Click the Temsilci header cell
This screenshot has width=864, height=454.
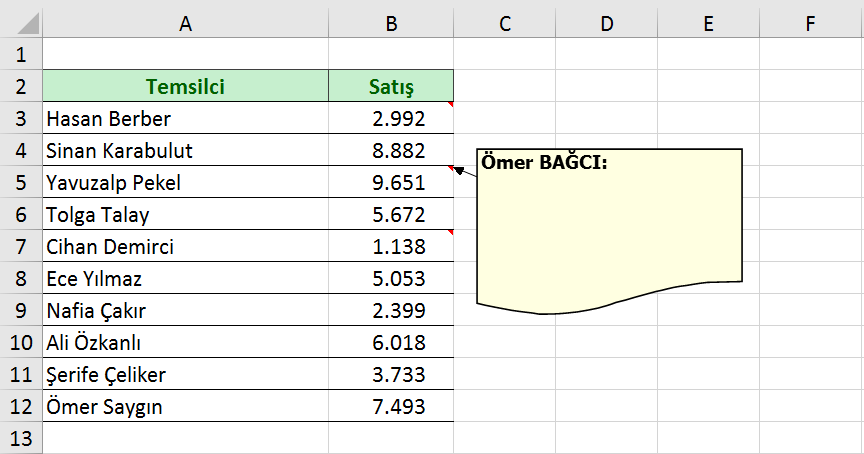(185, 87)
